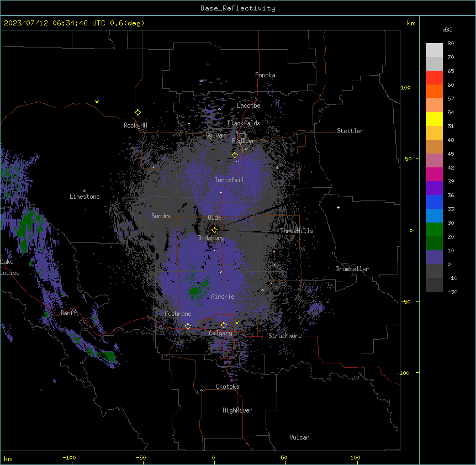Click the Limestone location label

pos(84,197)
